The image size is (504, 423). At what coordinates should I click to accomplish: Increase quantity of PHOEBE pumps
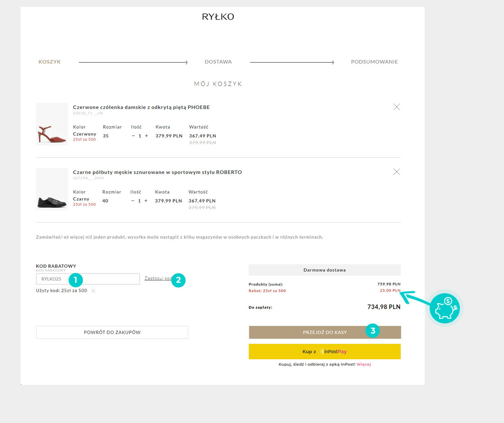[147, 136]
